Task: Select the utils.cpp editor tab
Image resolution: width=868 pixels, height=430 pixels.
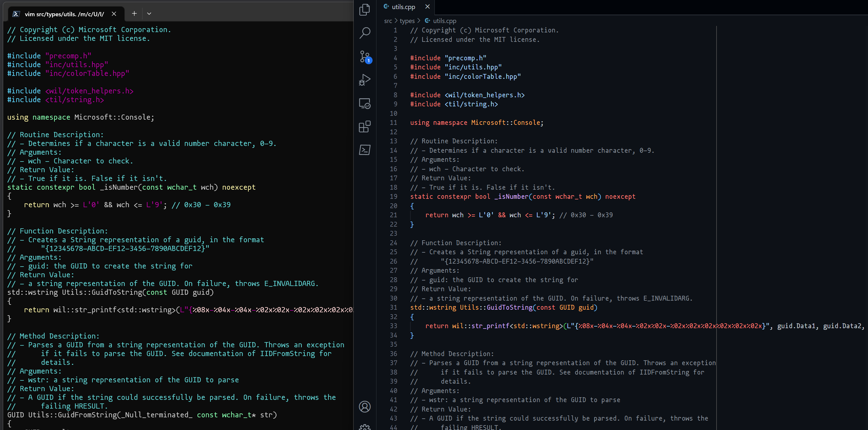Action: [403, 7]
